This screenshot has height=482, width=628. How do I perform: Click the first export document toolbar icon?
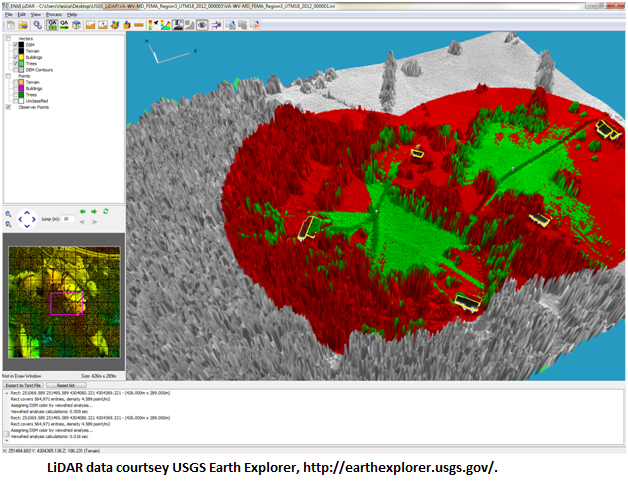coord(230,25)
